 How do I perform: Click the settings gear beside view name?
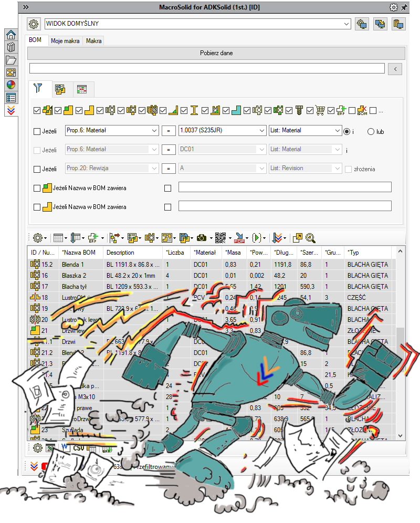coord(34,24)
